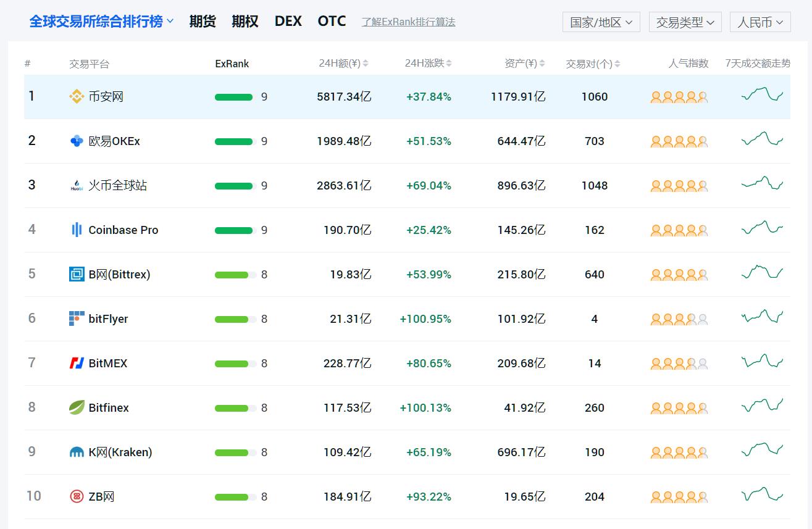Click the 币安网 ExRank score bar
812x529 pixels.
click(x=234, y=97)
